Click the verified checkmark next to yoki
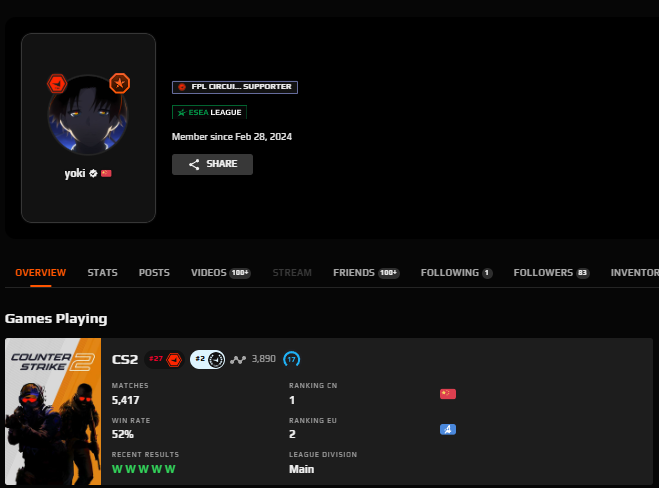Image resolution: width=659 pixels, height=488 pixels. pos(93,173)
